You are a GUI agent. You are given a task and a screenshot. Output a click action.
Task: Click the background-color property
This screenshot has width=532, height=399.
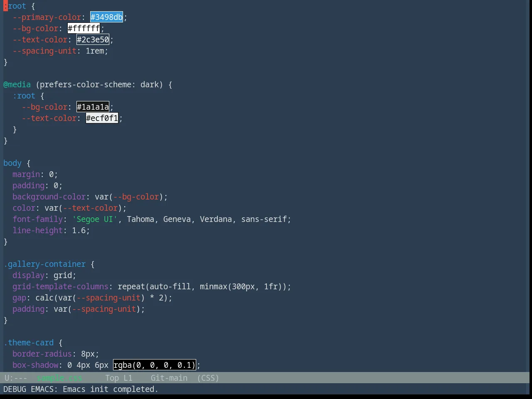(49, 197)
